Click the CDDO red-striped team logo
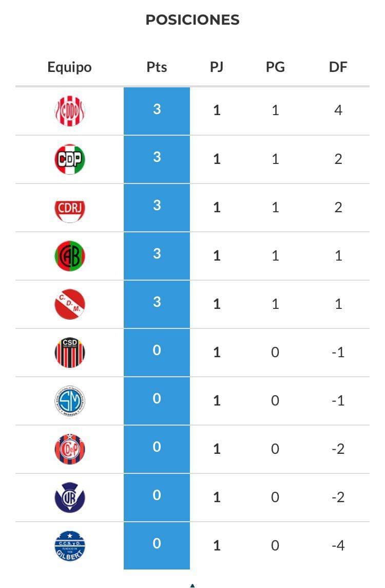385x588 pixels. click(70, 111)
